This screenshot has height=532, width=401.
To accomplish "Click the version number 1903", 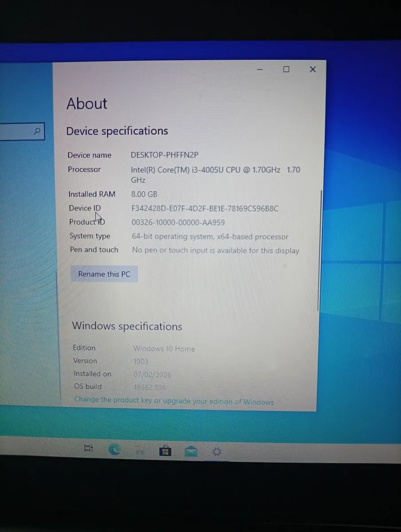I will 141,361.
